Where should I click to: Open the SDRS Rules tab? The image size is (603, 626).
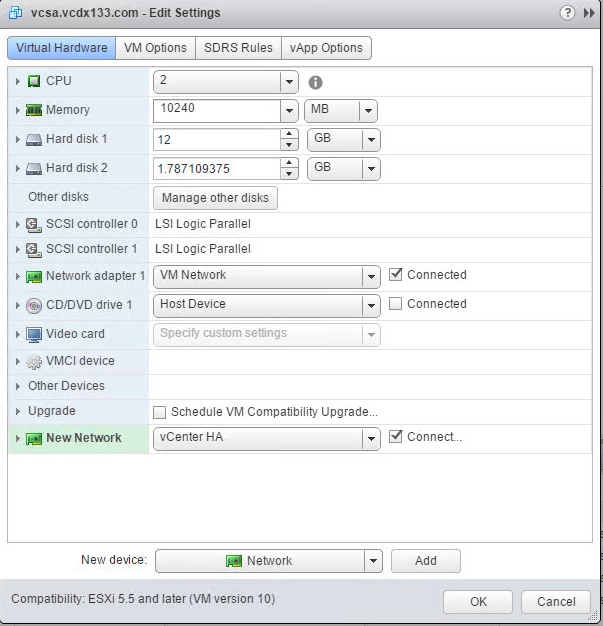click(238, 48)
